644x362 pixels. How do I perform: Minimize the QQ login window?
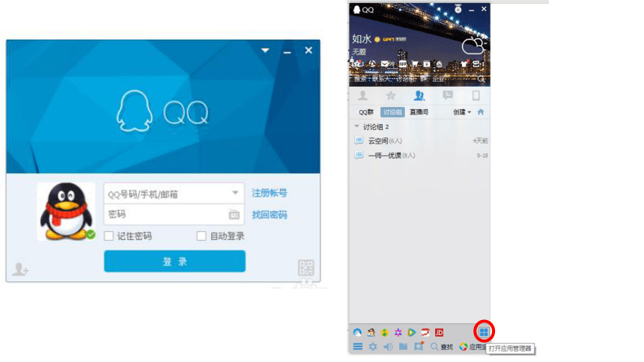tap(287, 52)
